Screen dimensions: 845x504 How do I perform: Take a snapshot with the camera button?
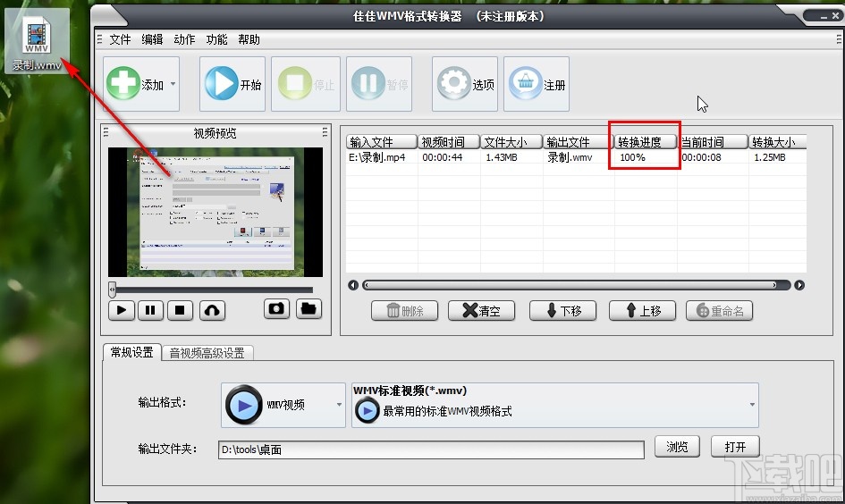click(x=277, y=308)
